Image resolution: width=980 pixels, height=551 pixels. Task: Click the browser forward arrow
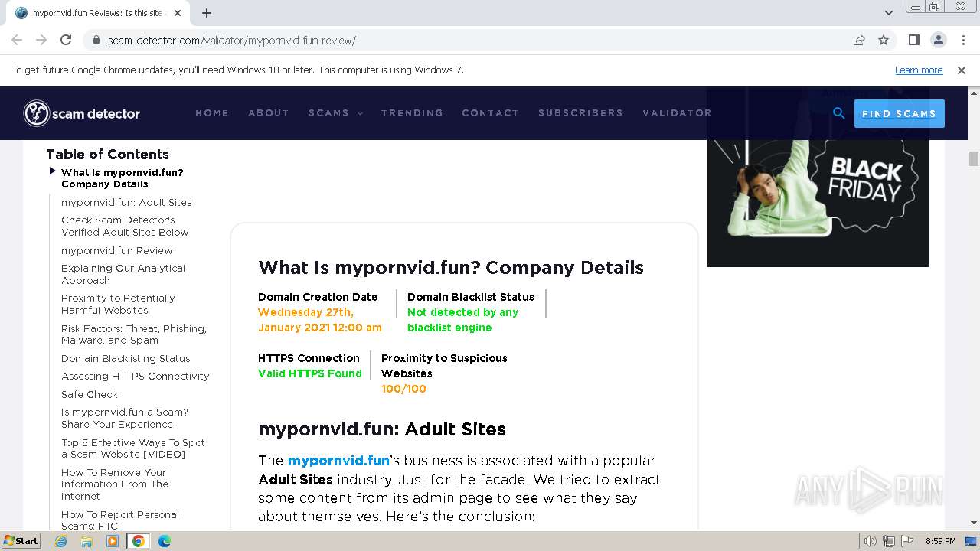pyautogui.click(x=41, y=40)
